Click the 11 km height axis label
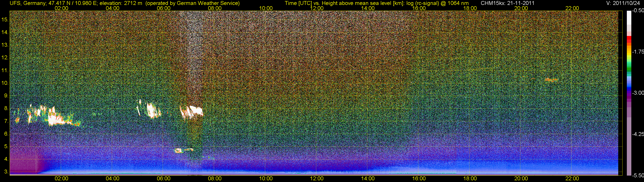Viewport: 644px width, 182px height. click(5, 70)
